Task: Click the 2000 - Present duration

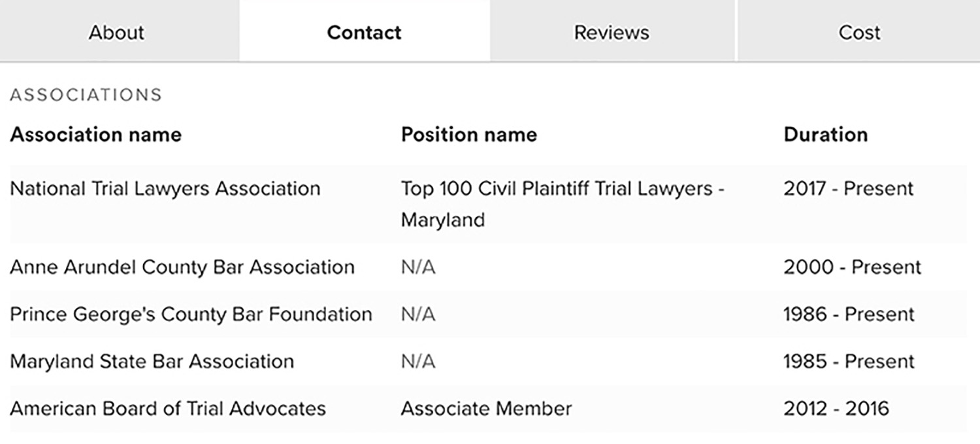Action: coord(852,267)
